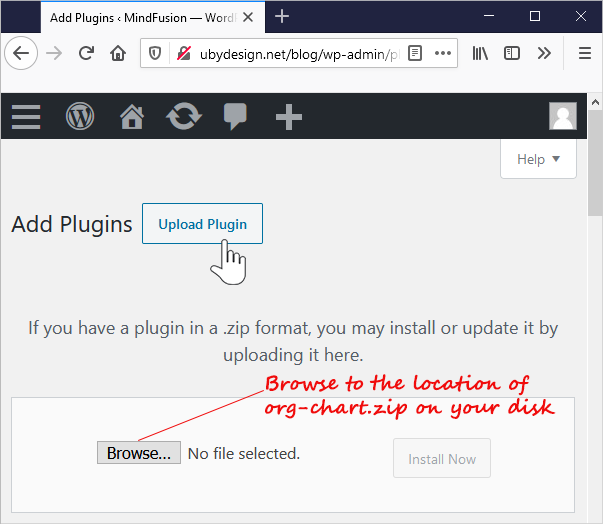603x524 pixels.
Task: Click Browse... to choose a file
Action: (139, 453)
